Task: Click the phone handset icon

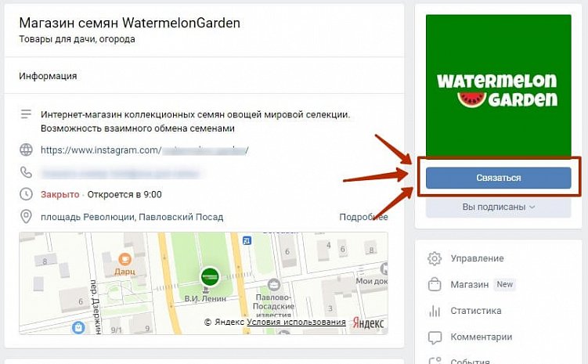Action: [26, 172]
